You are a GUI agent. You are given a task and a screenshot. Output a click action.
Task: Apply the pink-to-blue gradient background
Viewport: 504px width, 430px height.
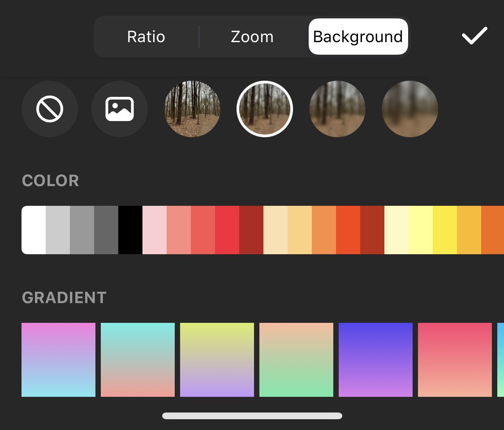point(58,359)
